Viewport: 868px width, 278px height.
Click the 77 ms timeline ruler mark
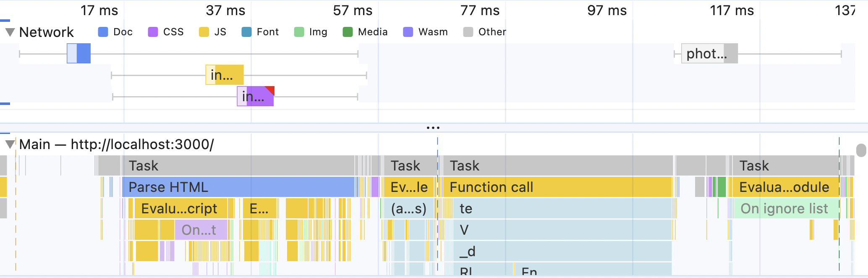480,10
